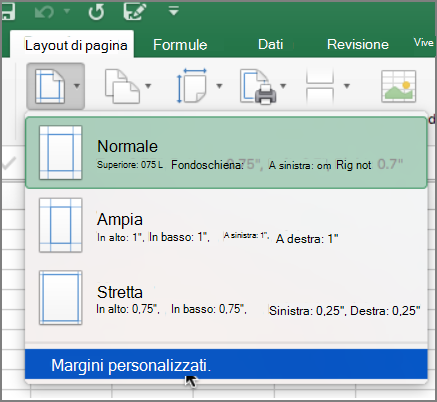437x402 pixels.
Task: Click the Save icon in the title bar
Action: 7,11
